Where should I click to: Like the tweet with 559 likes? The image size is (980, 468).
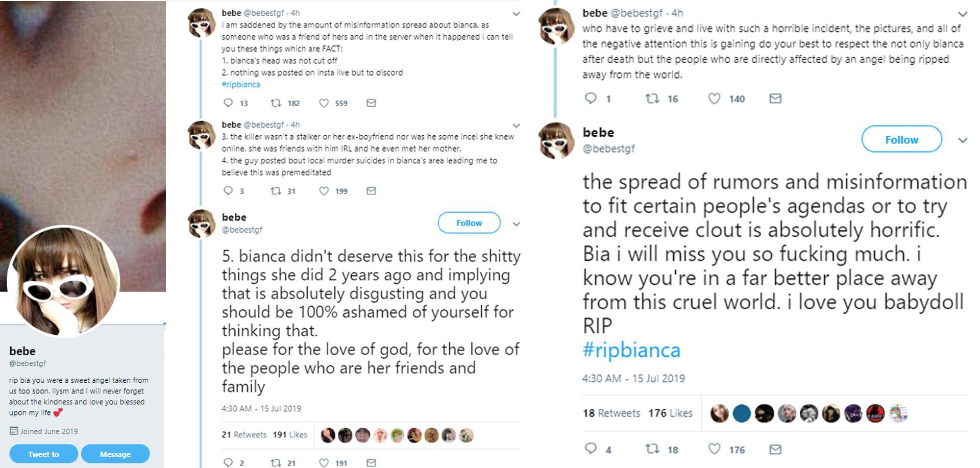pyautogui.click(x=324, y=103)
